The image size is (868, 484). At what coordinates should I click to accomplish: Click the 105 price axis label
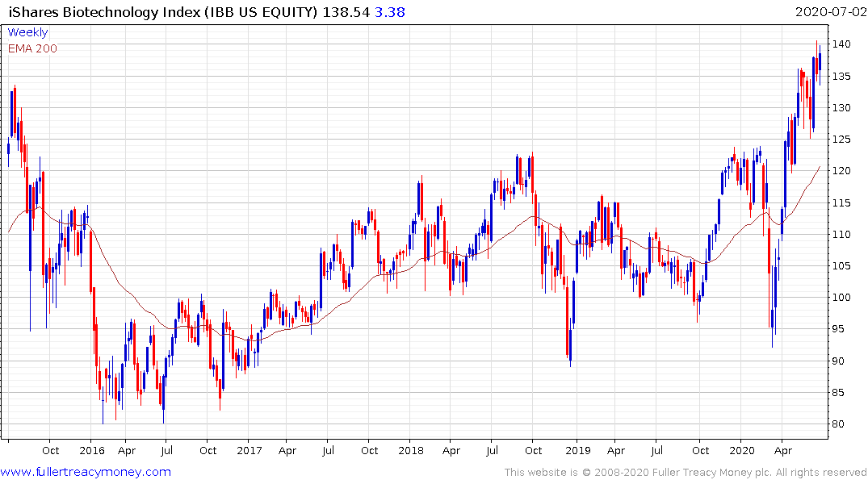tap(841, 266)
